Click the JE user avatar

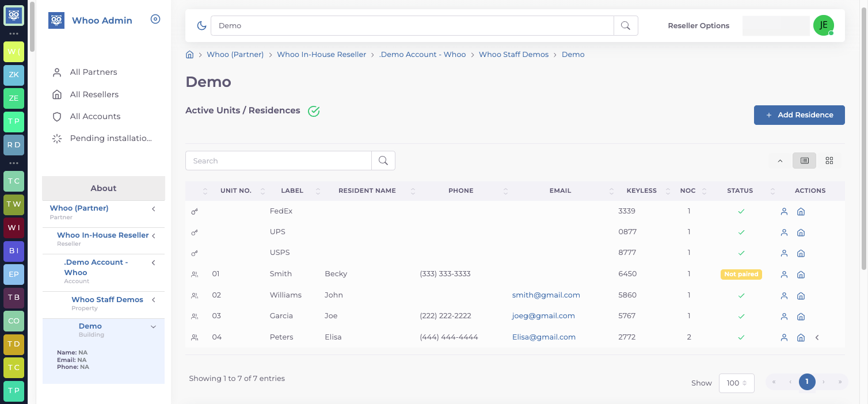click(x=824, y=26)
